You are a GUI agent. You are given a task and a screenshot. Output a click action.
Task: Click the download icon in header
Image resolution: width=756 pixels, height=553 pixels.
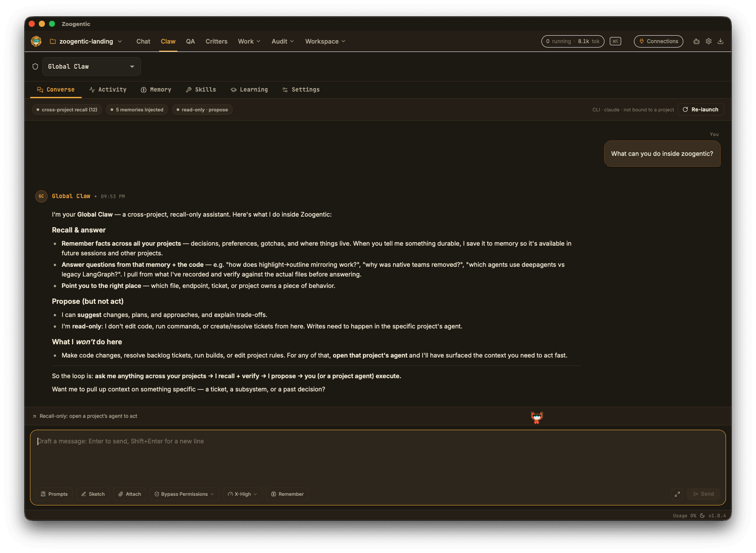[x=720, y=41]
